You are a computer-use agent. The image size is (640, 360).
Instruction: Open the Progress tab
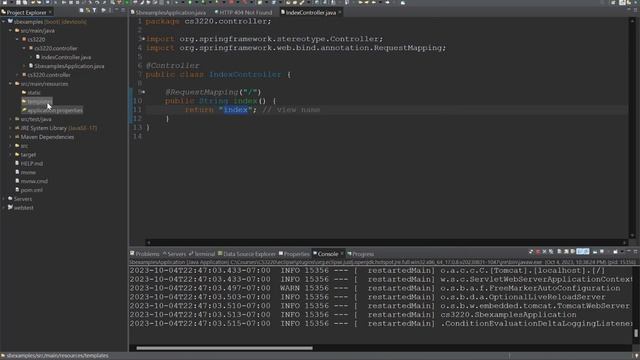[x=360, y=254]
